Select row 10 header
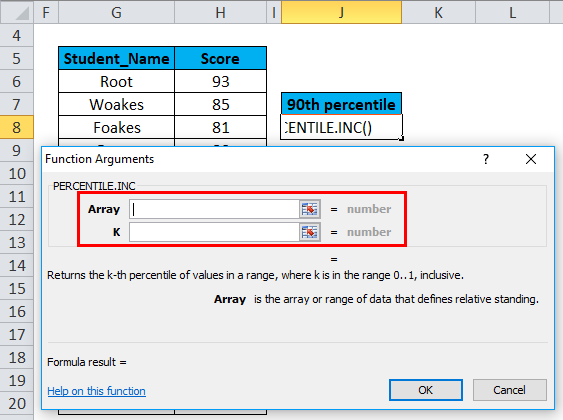This screenshot has width=563, height=420. tap(17, 173)
